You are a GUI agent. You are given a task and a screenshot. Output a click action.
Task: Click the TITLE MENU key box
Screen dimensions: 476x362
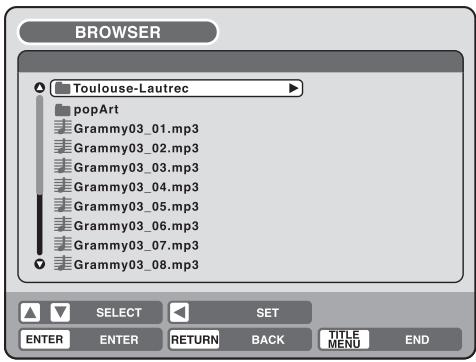click(344, 340)
